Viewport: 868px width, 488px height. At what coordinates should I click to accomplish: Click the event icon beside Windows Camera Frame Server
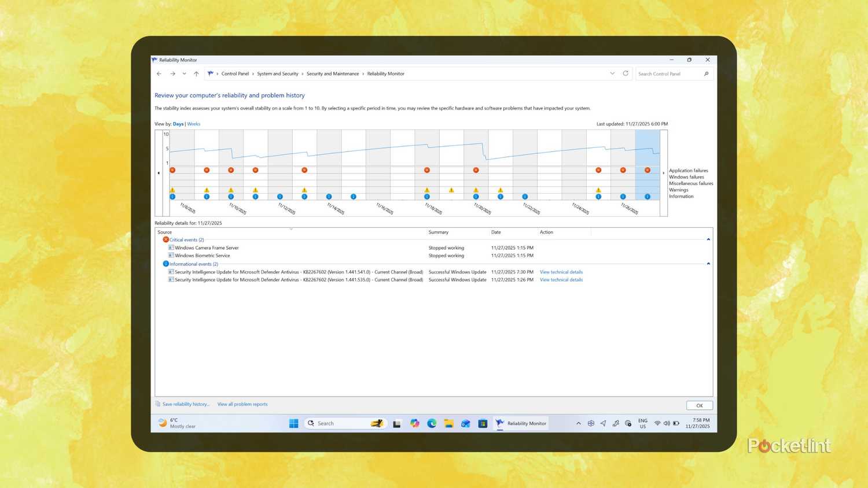coord(171,247)
